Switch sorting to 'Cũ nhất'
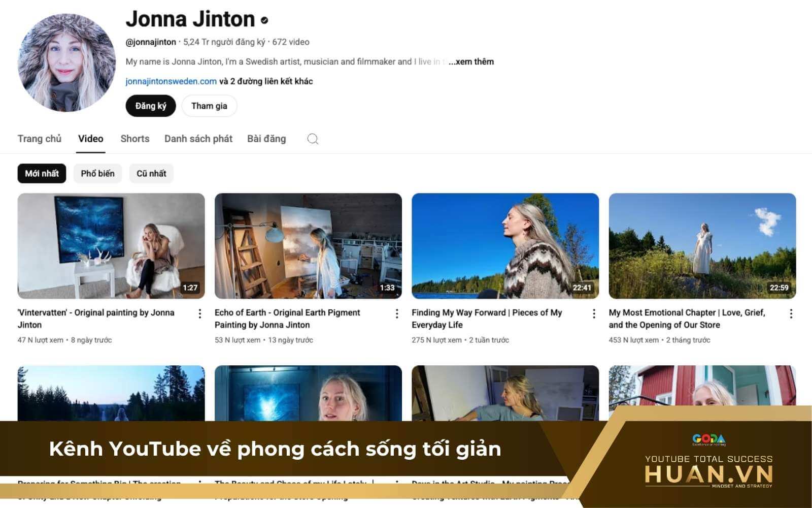The image size is (812, 508). 151,173
